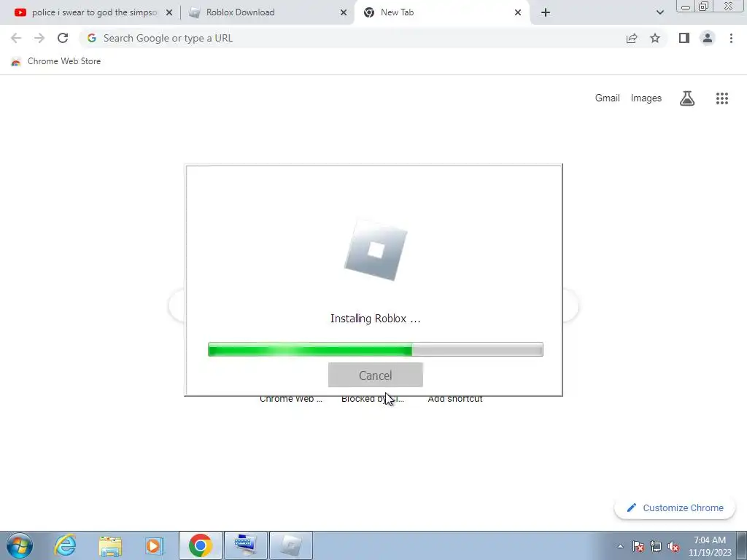The image size is (747, 560).
Task: Click the Chrome Web shortcut label
Action: (x=290, y=400)
